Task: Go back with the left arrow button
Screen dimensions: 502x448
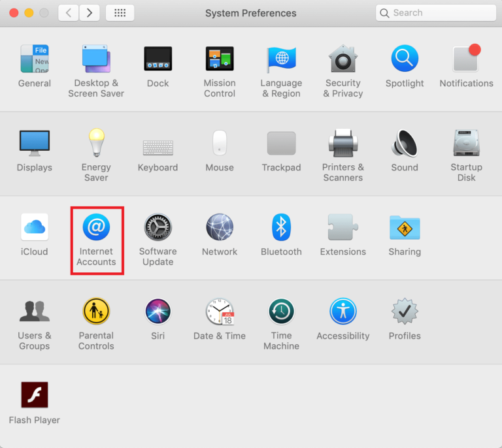Action: tap(68, 12)
